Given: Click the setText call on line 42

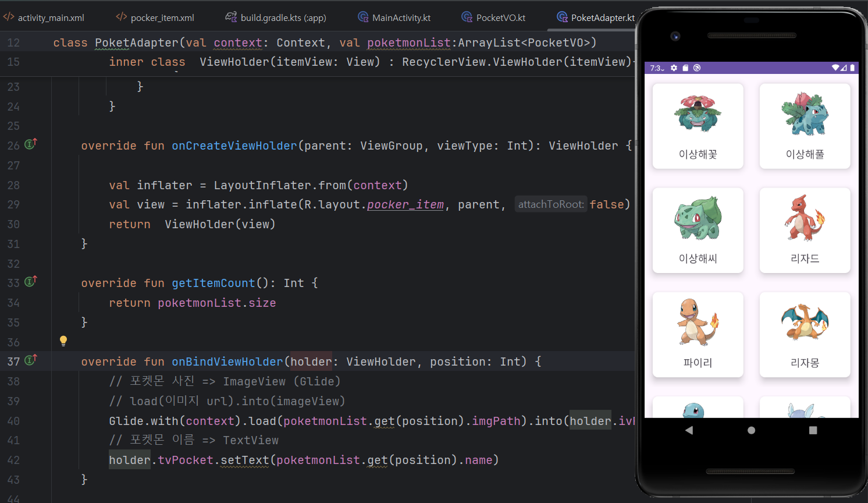Looking at the screenshot, I should click(x=245, y=460).
